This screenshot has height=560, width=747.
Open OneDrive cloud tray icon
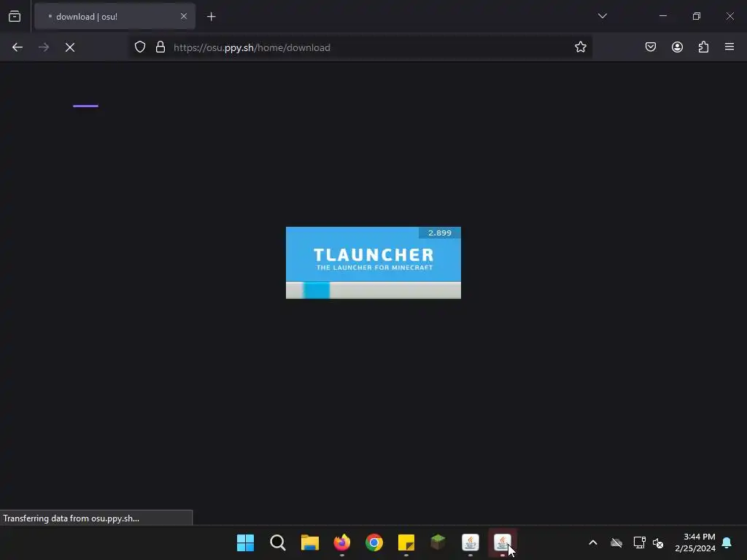(x=616, y=542)
